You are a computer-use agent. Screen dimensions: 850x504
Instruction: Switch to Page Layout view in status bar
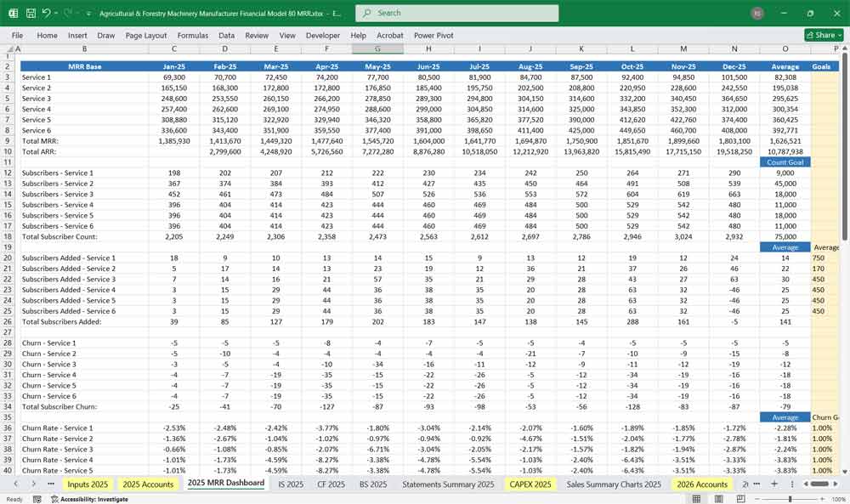(718, 499)
